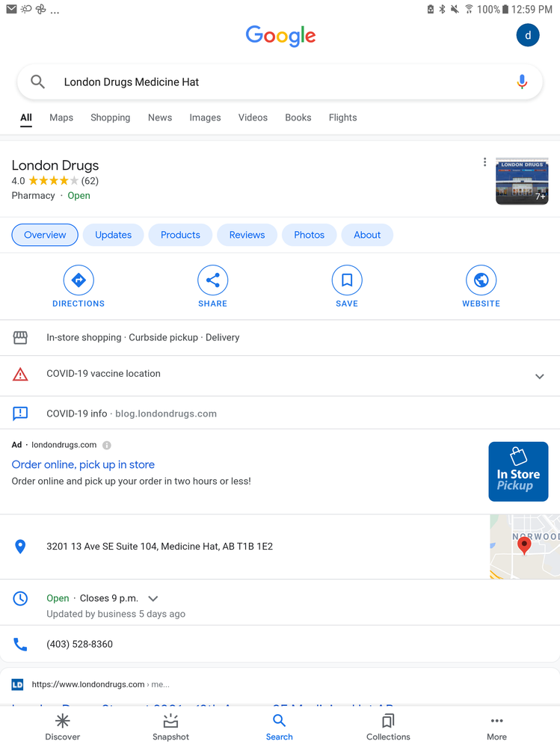Select Search in bottom navigation
This screenshot has width=560, height=747.
point(280,727)
